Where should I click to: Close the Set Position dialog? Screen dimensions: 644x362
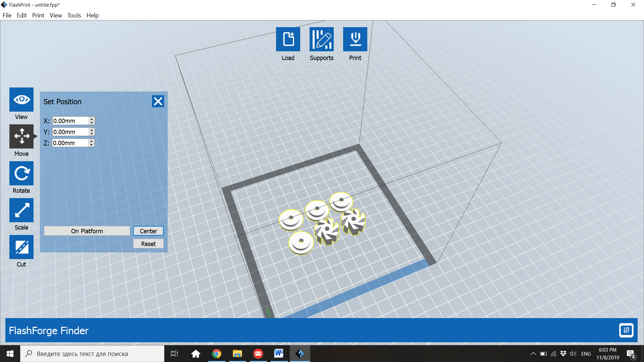[158, 101]
